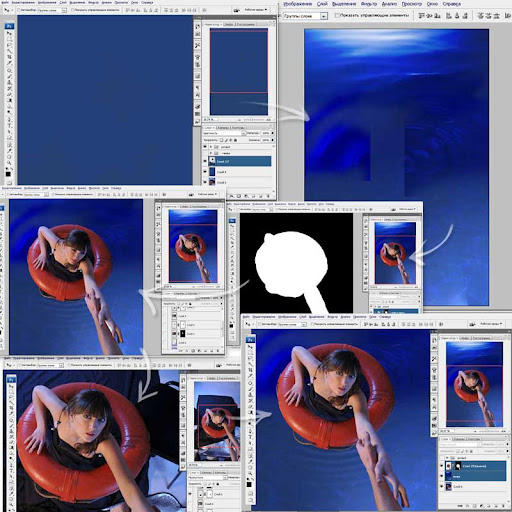Switch to Channels tab in solid-blue window layers palette
This screenshot has height=512, width=512.
click(x=223, y=128)
